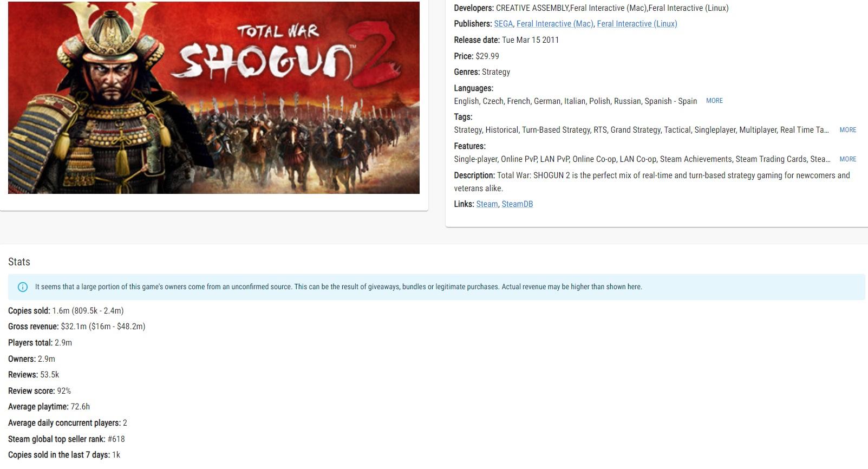Click the tags list starting with Strategy, Historical

[x=642, y=130]
